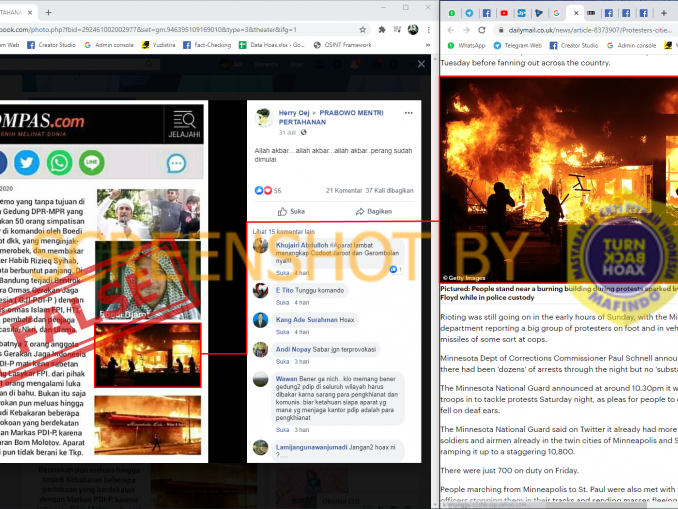Screen dimensions: 678x509
Task: Open the media control icon in left toolbar
Action: (397, 29)
